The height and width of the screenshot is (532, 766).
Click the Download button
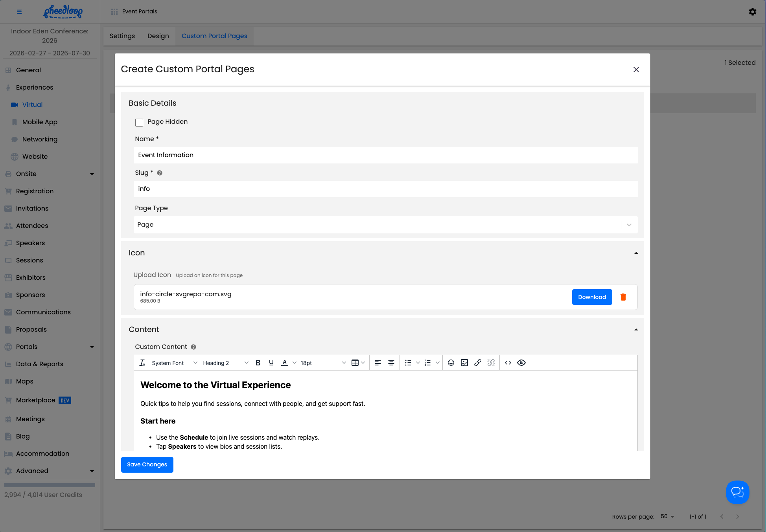(592, 297)
